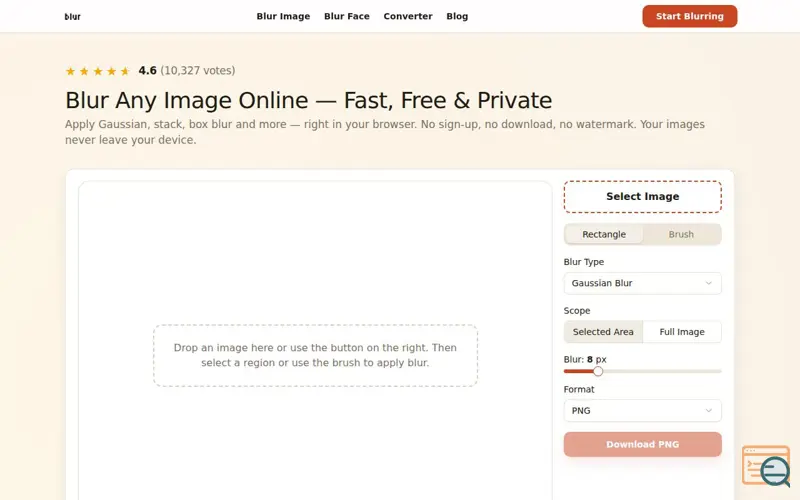Set scope to Full Image
The width and height of the screenshot is (800, 500).
pyautogui.click(x=682, y=332)
